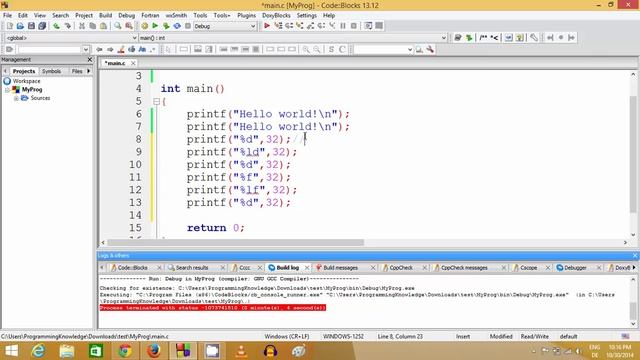Screen dimensions: 640x360
Task: Open DoxyBlocks preferences wrench icon
Action: point(533,38)
